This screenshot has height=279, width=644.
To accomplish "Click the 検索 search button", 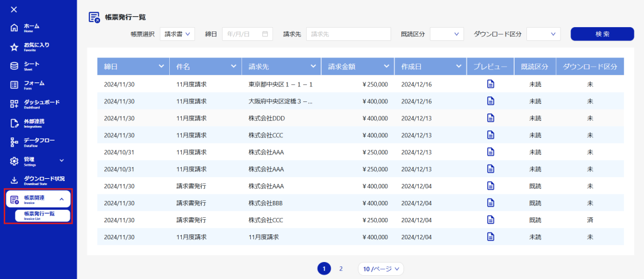I will click(x=602, y=34).
